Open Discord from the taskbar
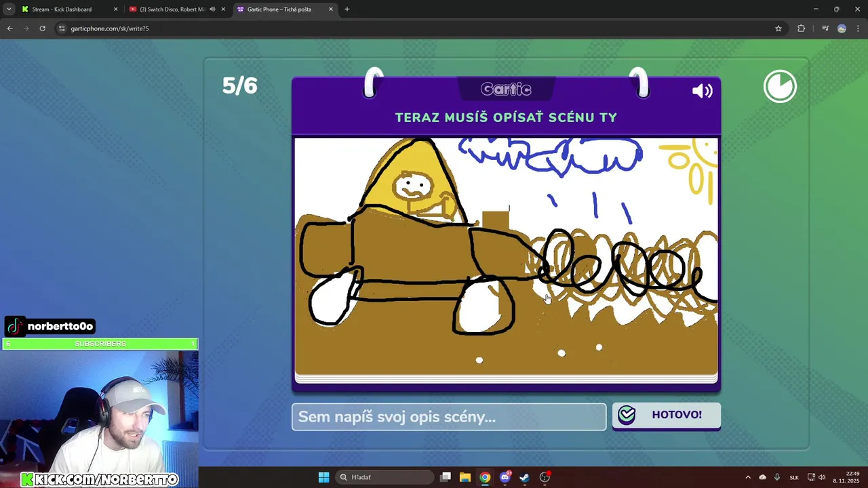Screen dimensions: 868x488 (505, 477)
